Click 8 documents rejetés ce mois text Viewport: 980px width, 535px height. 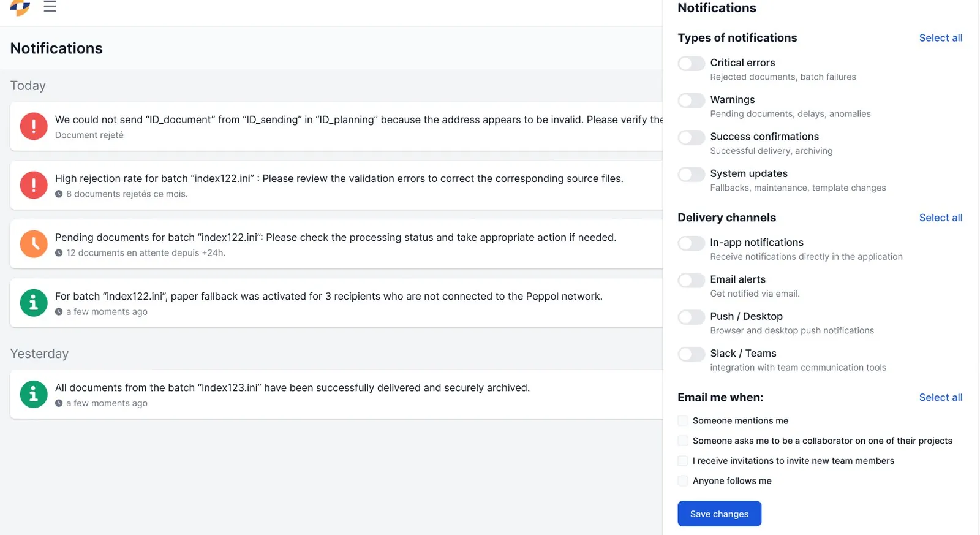coord(127,194)
